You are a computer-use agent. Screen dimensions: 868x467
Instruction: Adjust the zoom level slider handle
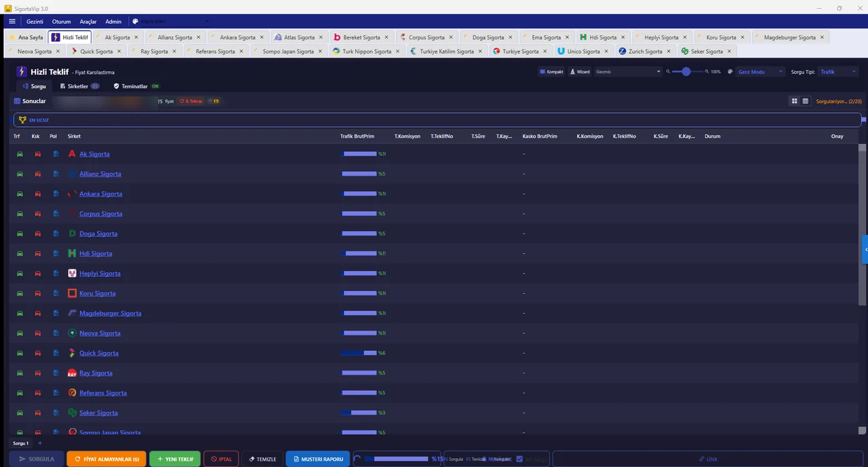[x=686, y=72]
